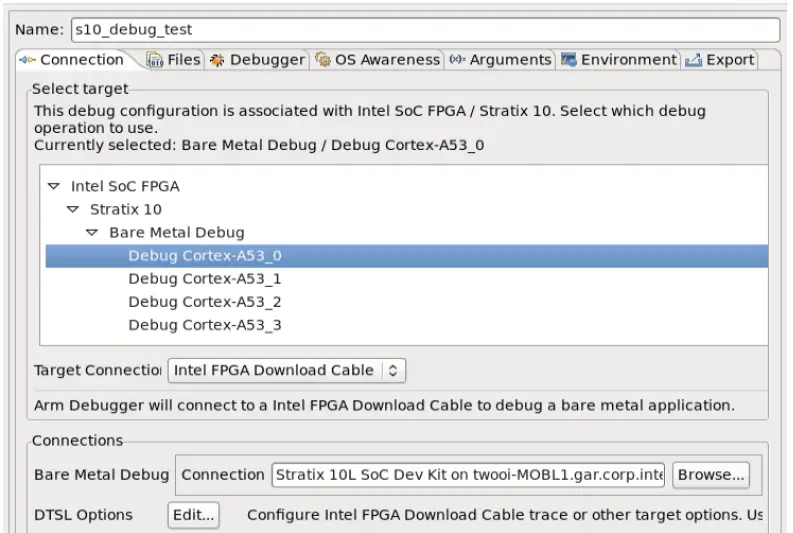
Task: Click the Debugger bug icon
Action: [x=217, y=60]
